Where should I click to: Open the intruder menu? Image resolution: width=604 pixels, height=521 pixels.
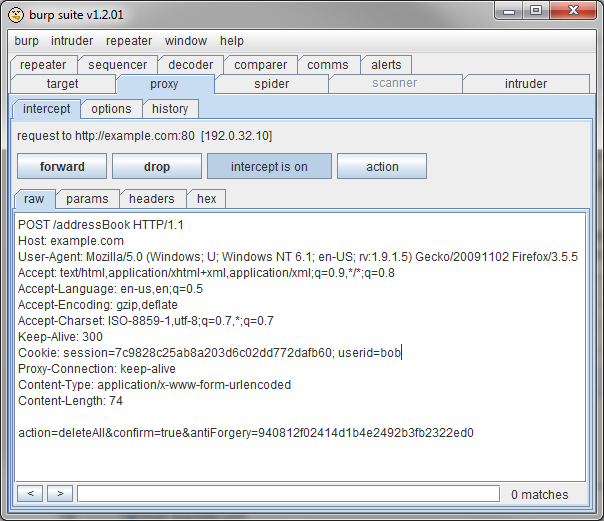(x=72, y=41)
